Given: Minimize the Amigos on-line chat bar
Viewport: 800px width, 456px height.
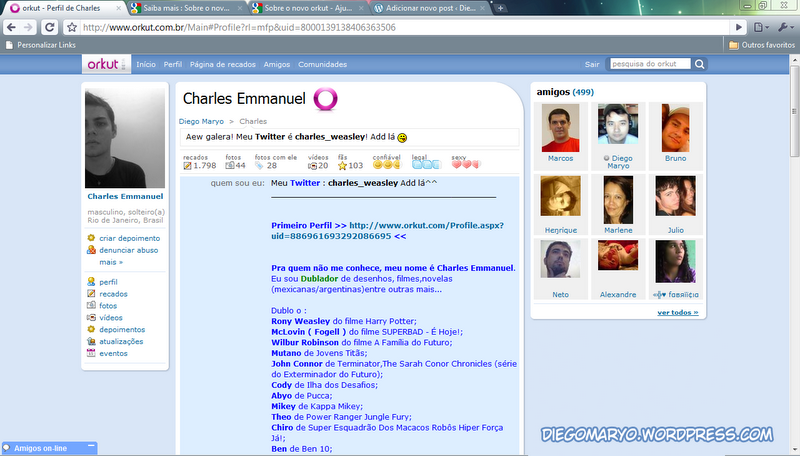Looking at the screenshot, I should [x=91, y=446].
